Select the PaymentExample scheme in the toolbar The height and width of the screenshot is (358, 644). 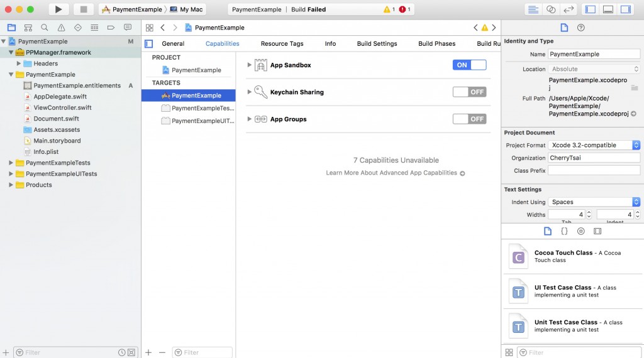[x=132, y=9]
